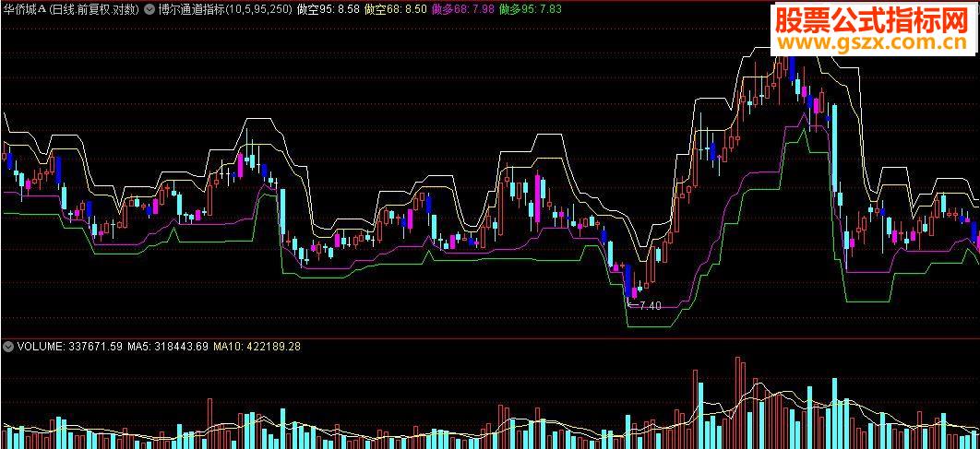Image resolution: width=980 pixels, height=449 pixels.
Task: Open the dropdown arrow beside VOLUME
Action: tap(8, 346)
